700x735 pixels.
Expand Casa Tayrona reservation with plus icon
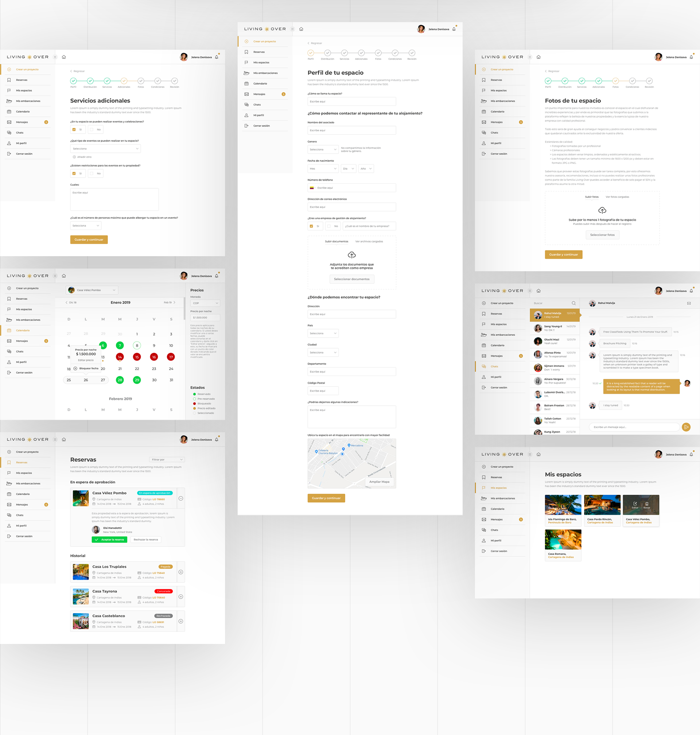pos(180,596)
